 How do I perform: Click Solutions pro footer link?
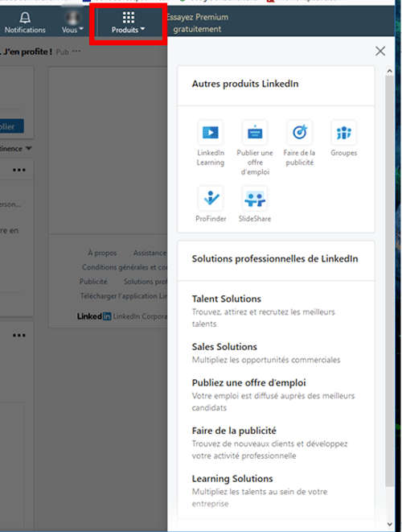point(146,282)
